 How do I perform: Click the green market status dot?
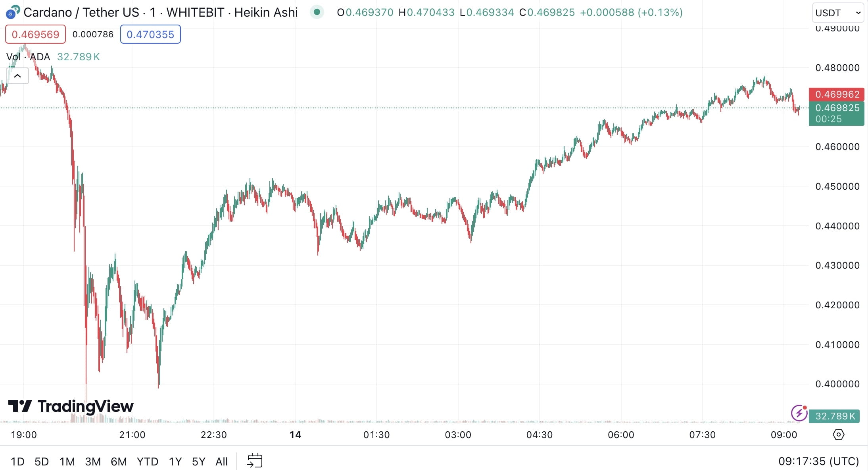[318, 12]
